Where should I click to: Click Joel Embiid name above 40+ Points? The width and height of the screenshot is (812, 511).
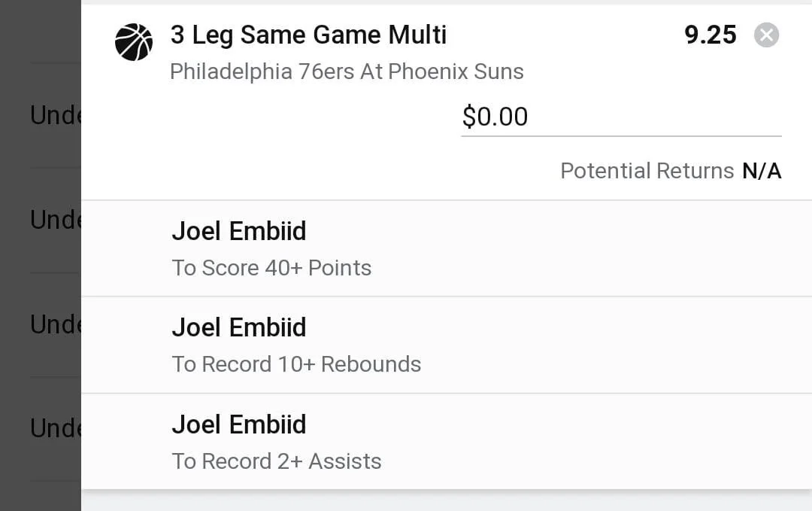pyautogui.click(x=239, y=230)
